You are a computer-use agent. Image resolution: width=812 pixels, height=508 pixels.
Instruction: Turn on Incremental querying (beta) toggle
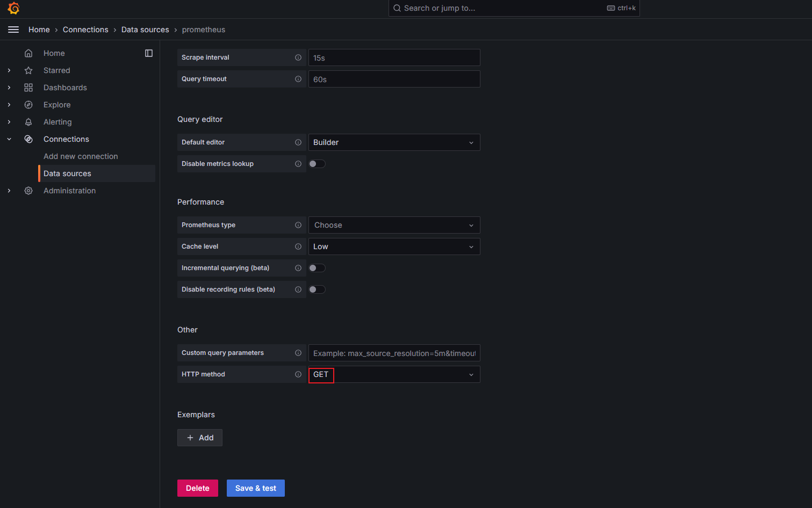click(x=317, y=268)
